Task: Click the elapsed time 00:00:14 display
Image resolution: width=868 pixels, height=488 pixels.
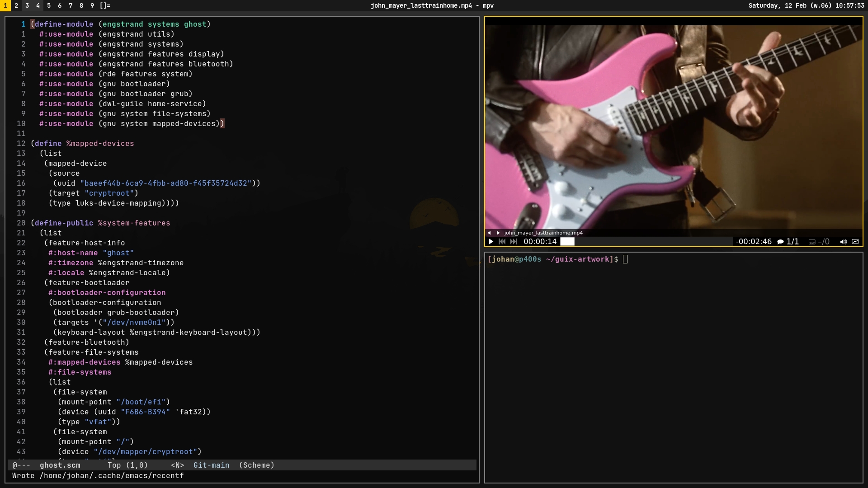Action: (x=540, y=242)
